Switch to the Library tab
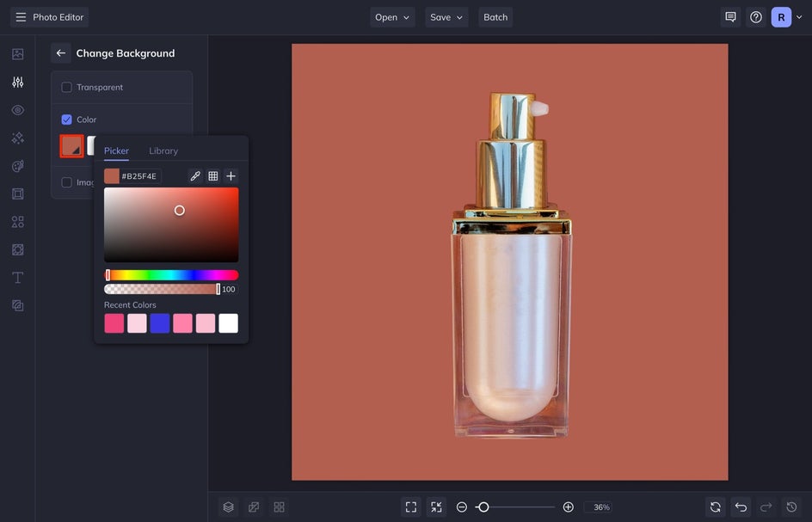The width and height of the screenshot is (812, 522). (x=163, y=151)
